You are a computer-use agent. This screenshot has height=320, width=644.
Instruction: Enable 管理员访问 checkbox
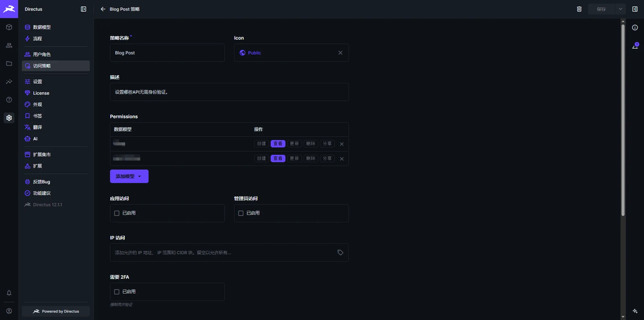pyautogui.click(x=241, y=213)
